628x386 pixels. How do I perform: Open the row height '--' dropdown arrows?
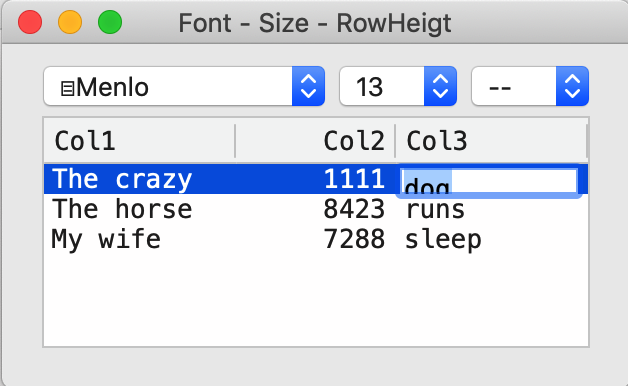[572, 86]
